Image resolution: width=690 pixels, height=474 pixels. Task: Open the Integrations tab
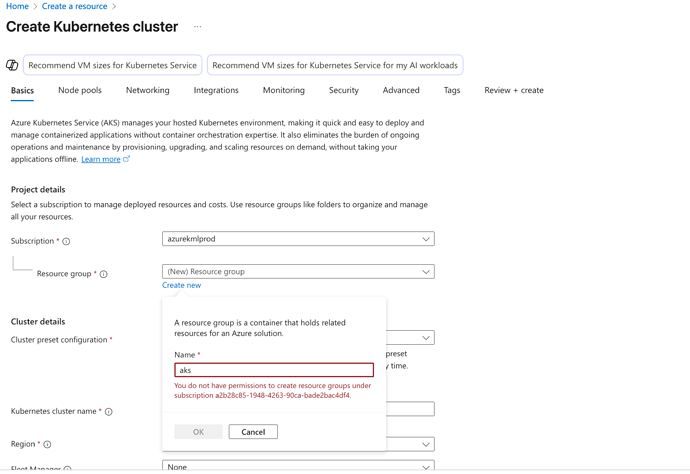216,90
